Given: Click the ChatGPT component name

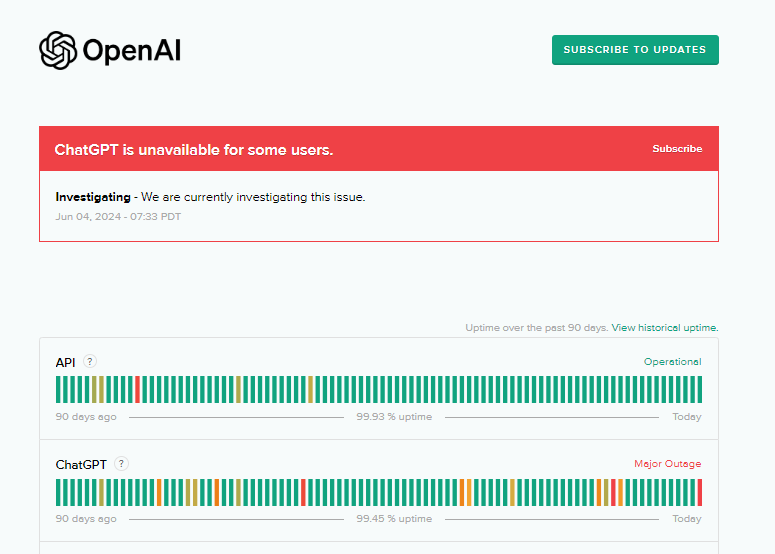Looking at the screenshot, I should (81, 465).
